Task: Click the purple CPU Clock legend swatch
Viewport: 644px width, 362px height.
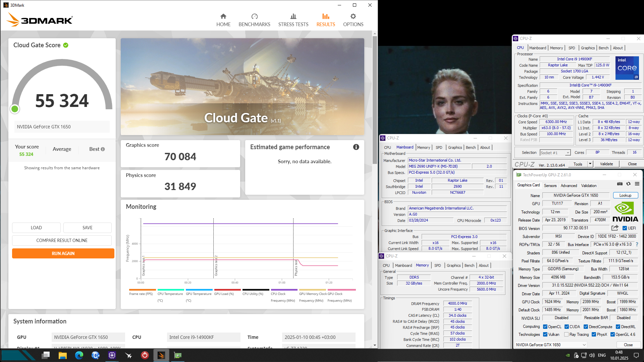Action: coord(284,290)
